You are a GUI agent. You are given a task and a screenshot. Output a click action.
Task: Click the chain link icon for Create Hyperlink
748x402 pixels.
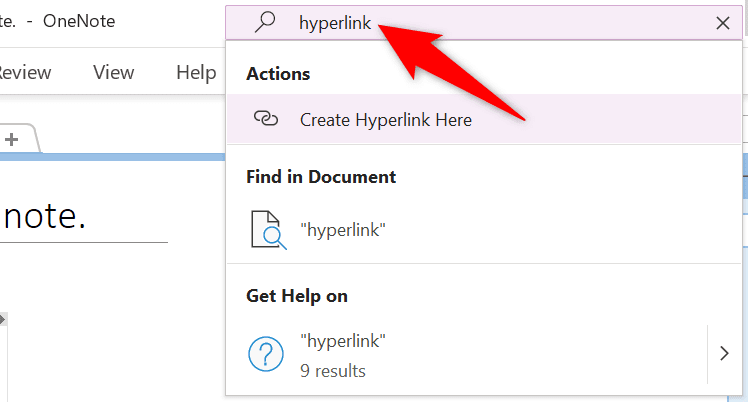tap(265, 120)
